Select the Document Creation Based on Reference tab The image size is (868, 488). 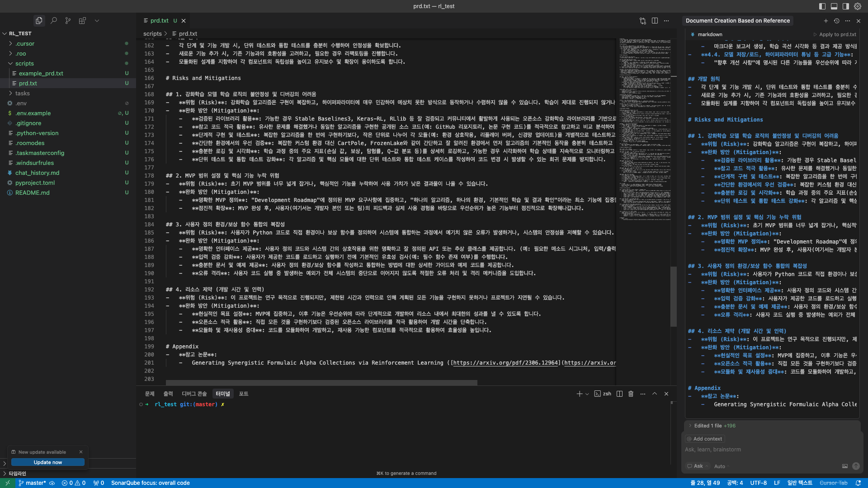pyautogui.click(x=738, y=21)
